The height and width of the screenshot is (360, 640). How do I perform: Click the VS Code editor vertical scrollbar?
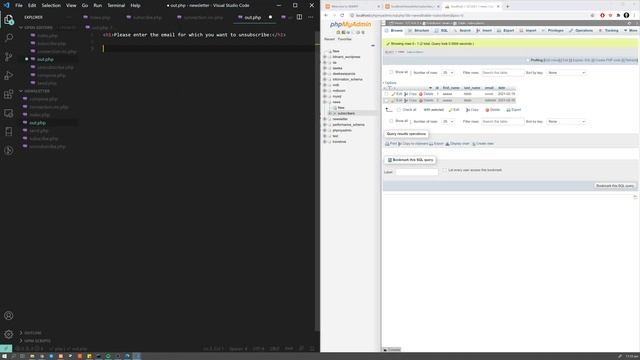[x=317, y=180]
